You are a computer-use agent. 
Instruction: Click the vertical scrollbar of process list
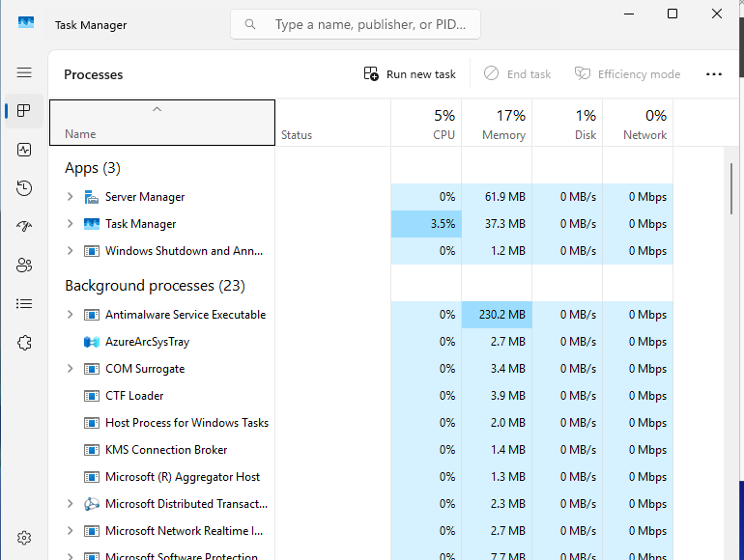pyautogui.click(x=731, y=188)
